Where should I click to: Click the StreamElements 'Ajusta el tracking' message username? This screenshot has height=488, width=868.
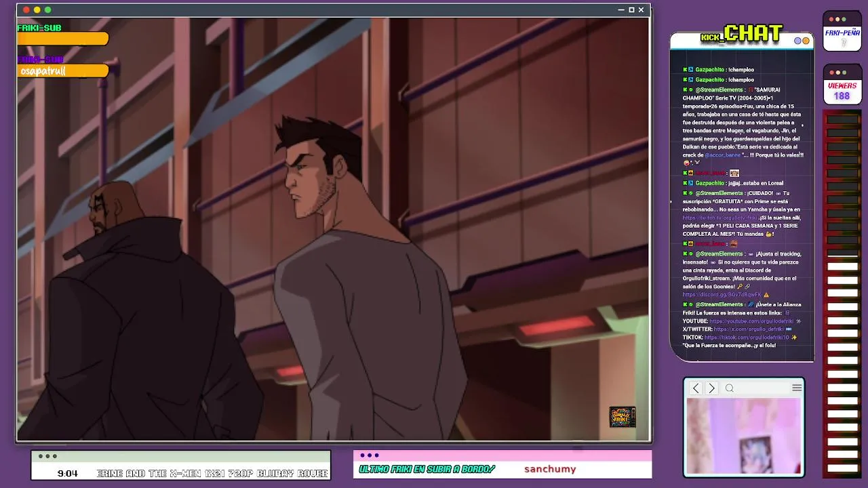click(719, 254)
